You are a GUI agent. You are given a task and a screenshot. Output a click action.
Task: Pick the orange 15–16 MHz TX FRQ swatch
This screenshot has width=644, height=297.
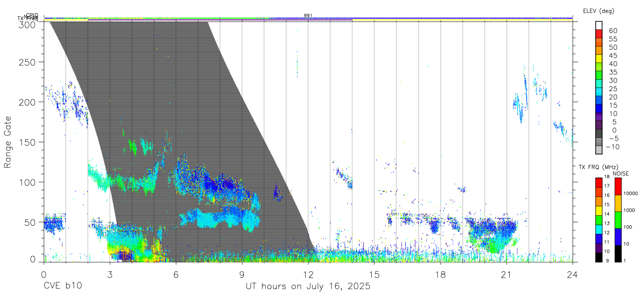coord(599,201)
